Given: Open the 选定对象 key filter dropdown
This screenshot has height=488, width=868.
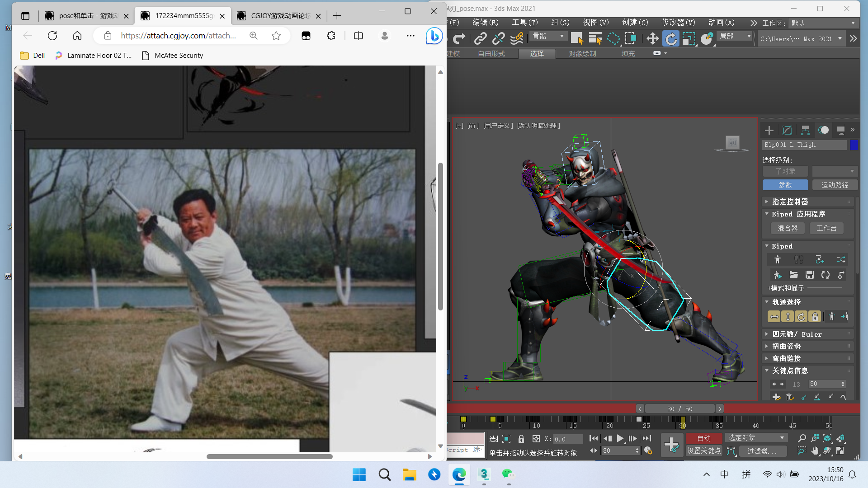Looking at the screenshot, I should [756, 438].
